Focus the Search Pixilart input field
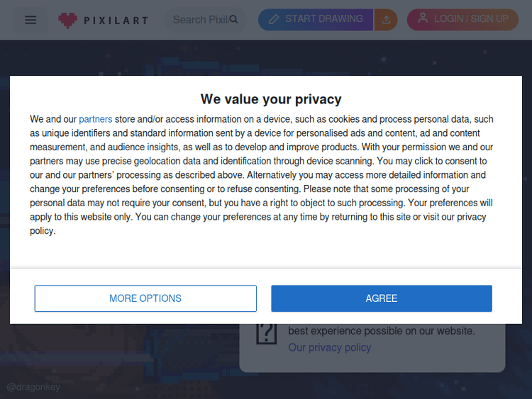Viewport: 532px width, 399px height. (x=199, y=20)
